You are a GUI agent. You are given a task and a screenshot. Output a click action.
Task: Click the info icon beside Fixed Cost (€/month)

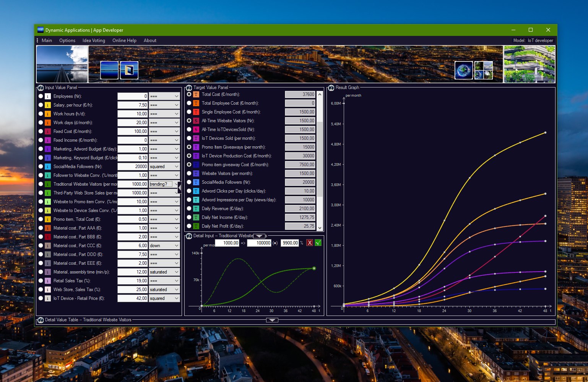click(48, 131)
